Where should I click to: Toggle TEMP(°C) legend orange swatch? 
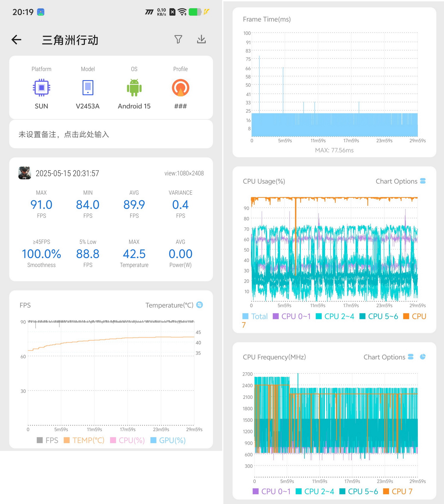[67, 440]
